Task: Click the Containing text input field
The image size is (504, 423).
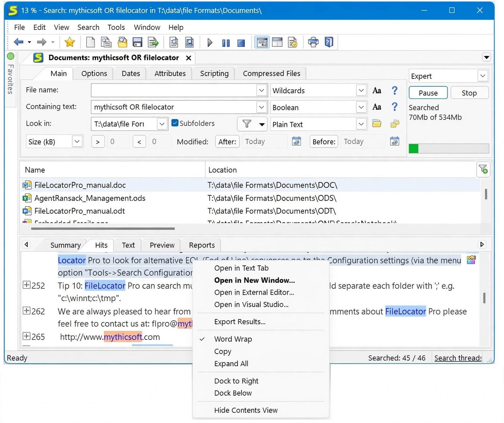Action: click(x=174, y=107)
